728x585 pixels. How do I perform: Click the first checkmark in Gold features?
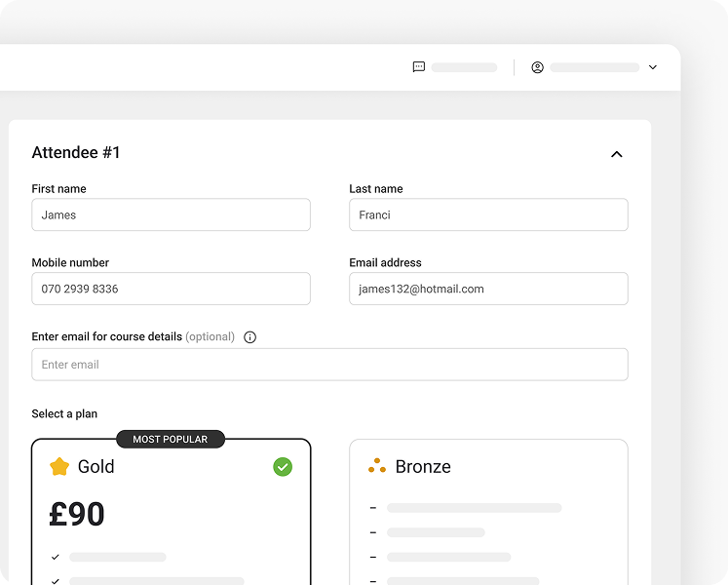(x=56, y=557)
